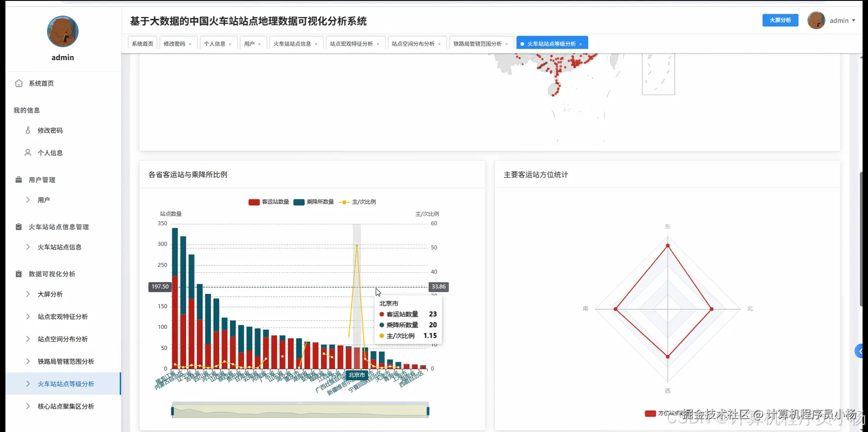Expand the 核心站点聚集区分析 sidebar chevron
Image resolution: width=868 pixels, height=432 pixels.
click(x=28, y=406)
